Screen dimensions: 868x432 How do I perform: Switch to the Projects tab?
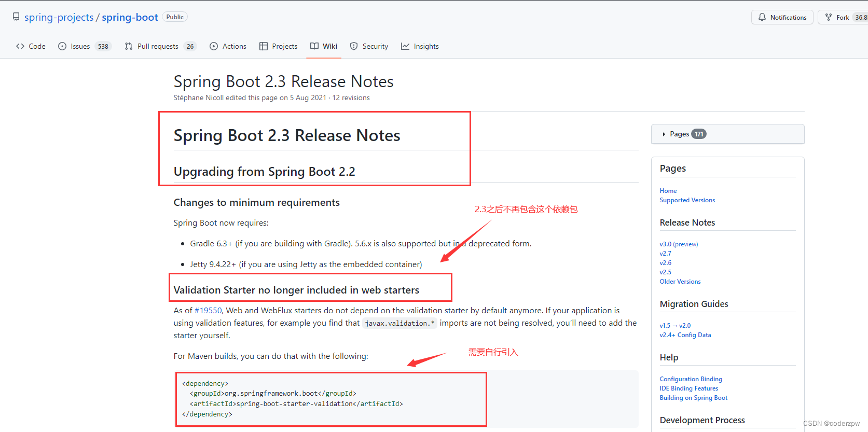click(279, 46)
